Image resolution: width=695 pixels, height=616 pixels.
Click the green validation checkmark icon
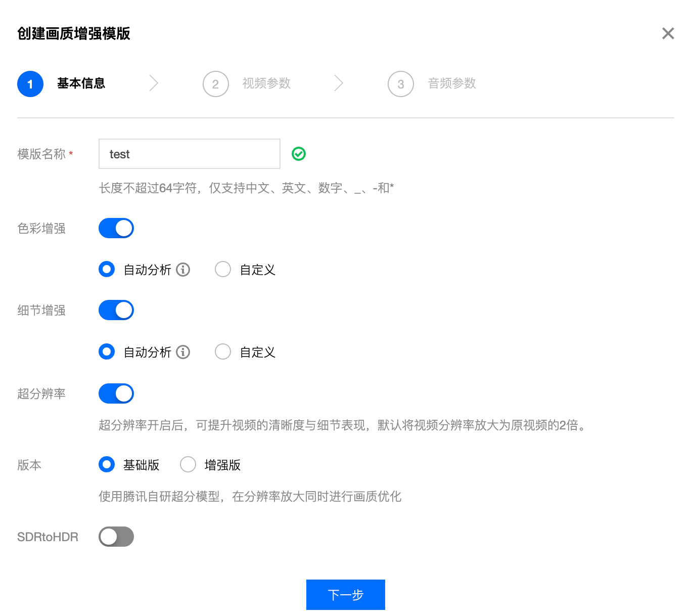(x=299, y=154)
